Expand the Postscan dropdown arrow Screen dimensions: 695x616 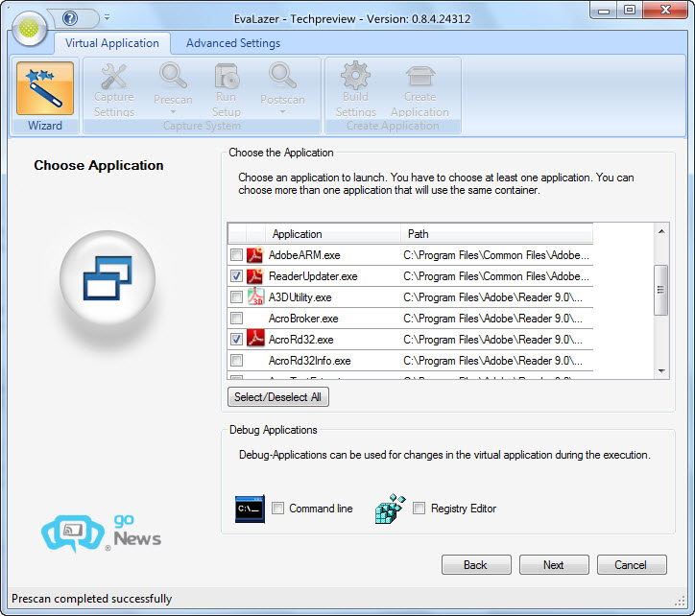click(283, 111)
